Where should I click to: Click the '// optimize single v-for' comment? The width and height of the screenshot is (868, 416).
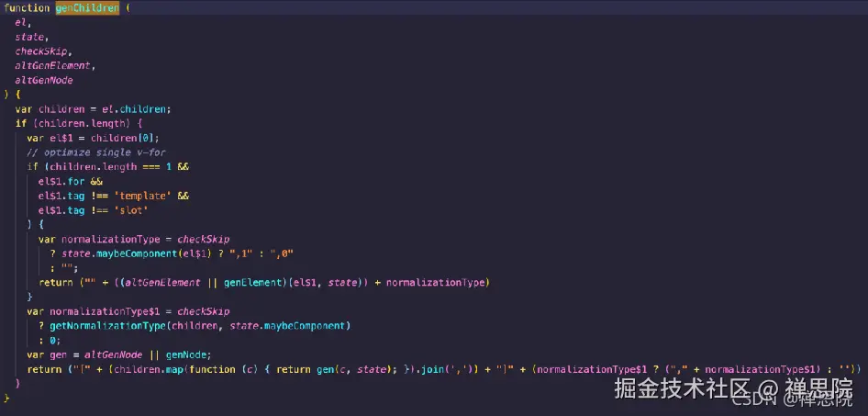pyautogui.click(x=96, y=152)
